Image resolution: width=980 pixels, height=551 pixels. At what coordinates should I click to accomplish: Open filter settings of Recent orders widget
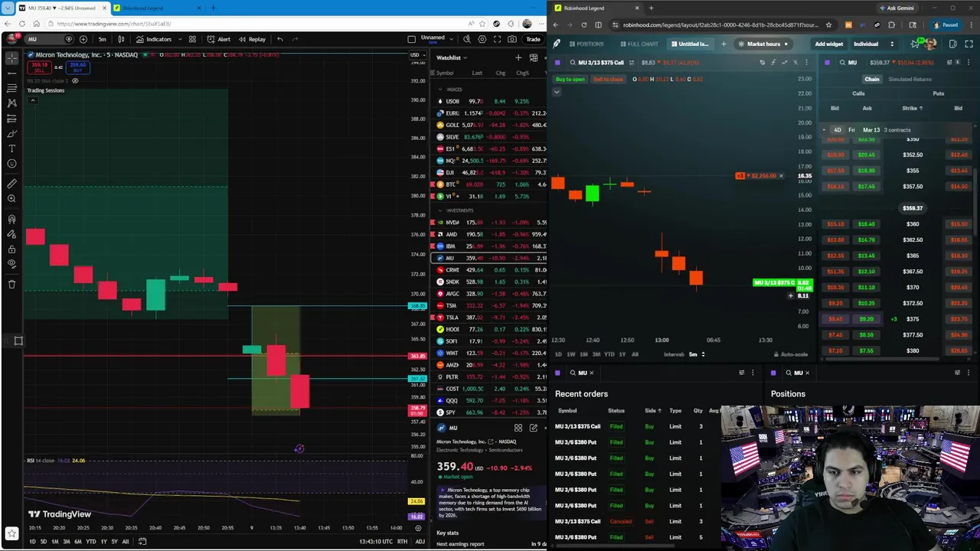(741, 373)
